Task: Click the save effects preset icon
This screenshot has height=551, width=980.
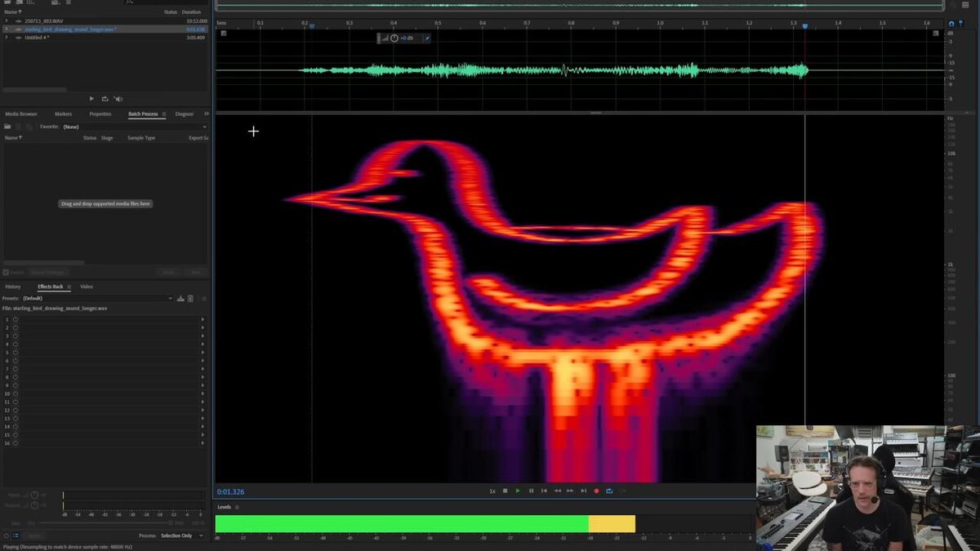Action: pos(180,299)
